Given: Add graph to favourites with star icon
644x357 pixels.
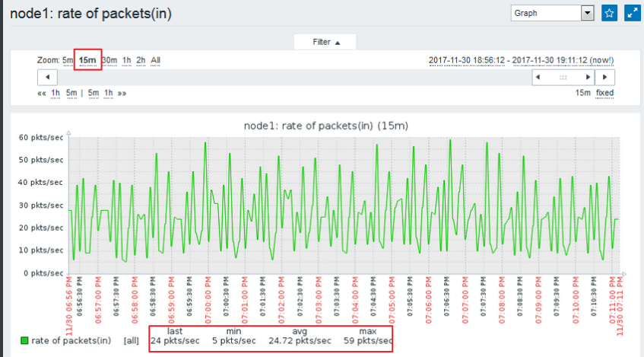Looking at the screenshot, I should coord(609,13).
